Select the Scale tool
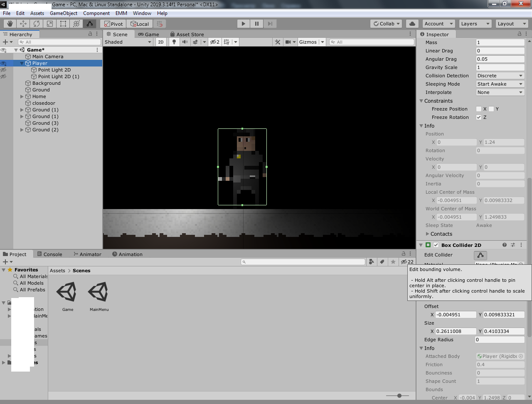 pos(50,24)
